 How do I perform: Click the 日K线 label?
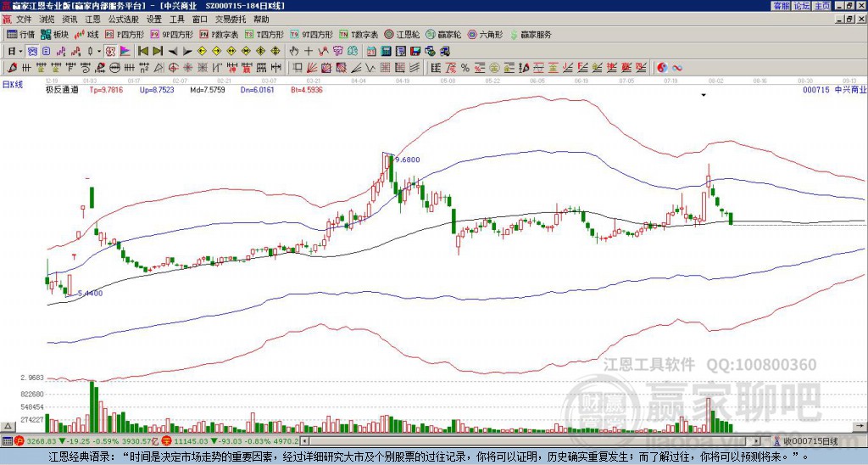(13, 84)
